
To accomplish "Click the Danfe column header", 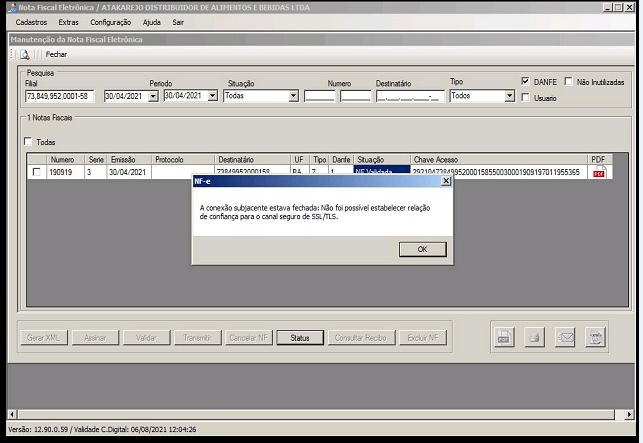I will pos(341,160).
